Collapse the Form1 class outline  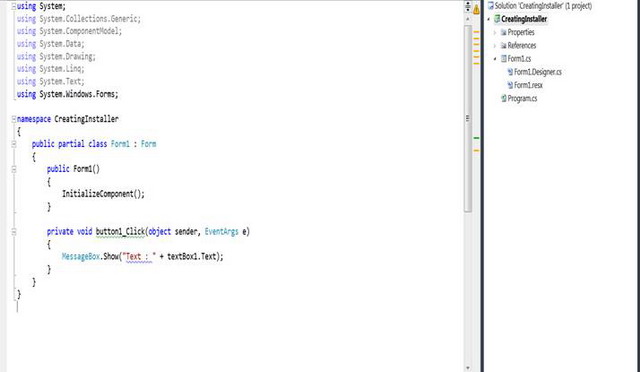pyautogui.click(x=14, y=144)
